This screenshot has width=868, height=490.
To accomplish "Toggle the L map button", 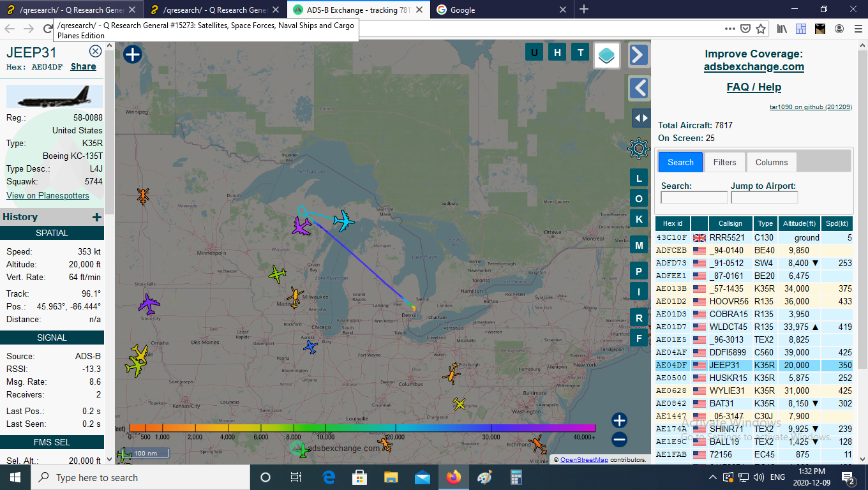I will coord(639,179).
